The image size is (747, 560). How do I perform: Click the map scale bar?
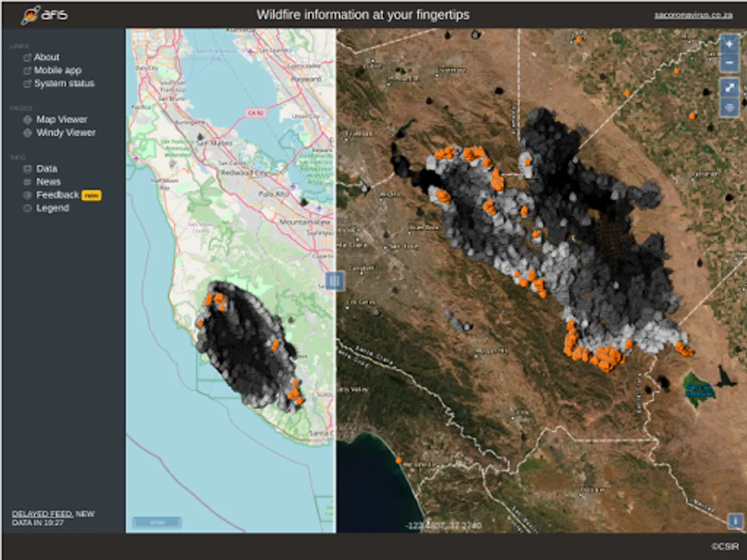pyautogui.click(x=157, y=522)
